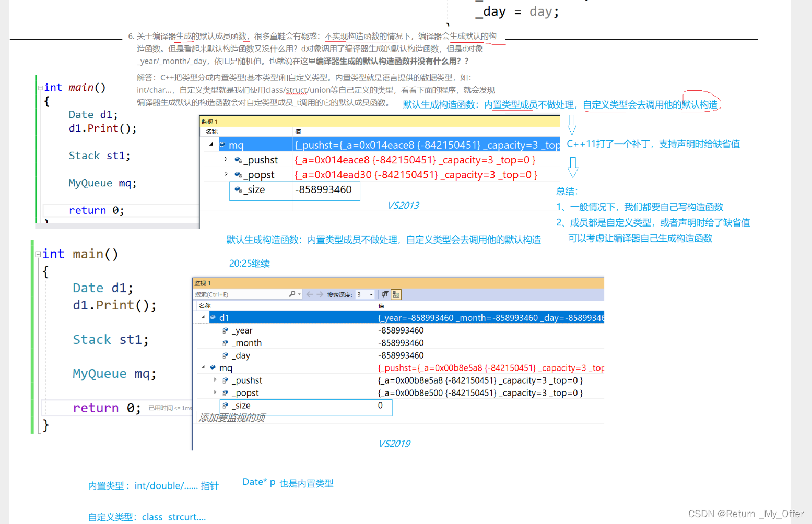
Task: Click the VS2013 caption text
Action: [403, 205]
